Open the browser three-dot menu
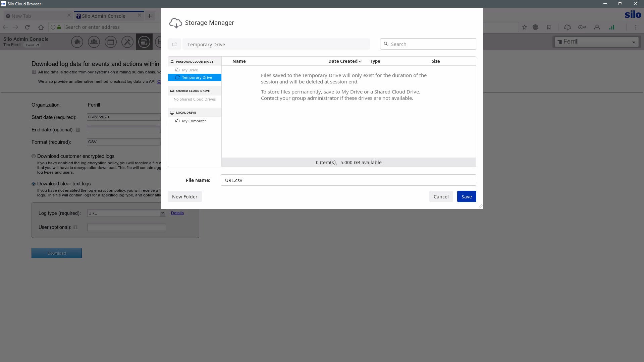The width and height of the screenshot is (644, 362). tap(636, 27)
